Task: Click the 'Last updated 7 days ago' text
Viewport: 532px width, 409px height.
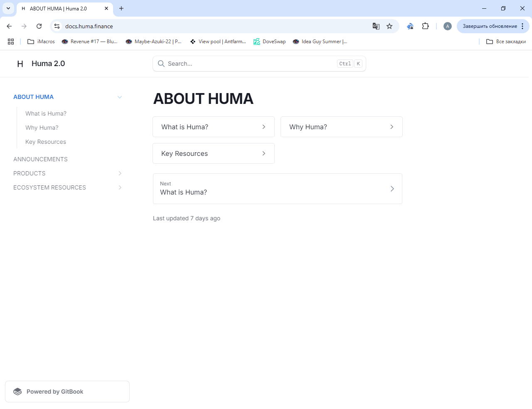Action: tap(187, 218)
